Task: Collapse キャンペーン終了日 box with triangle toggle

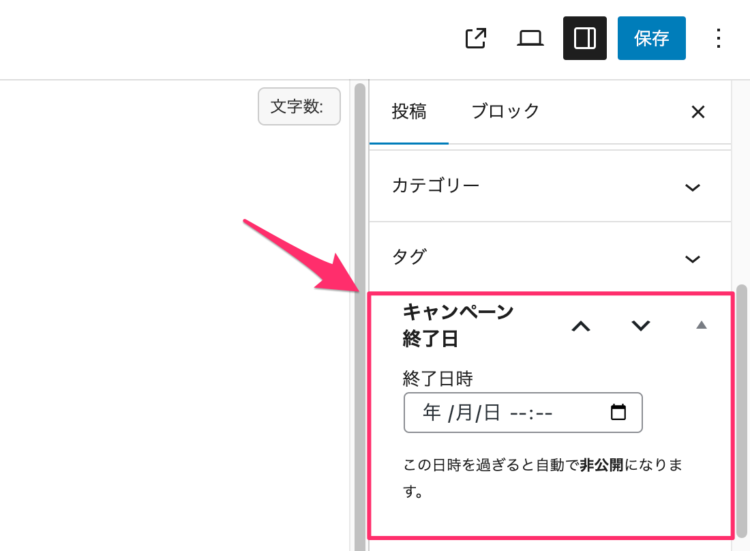Action: (x=701, y=325)
